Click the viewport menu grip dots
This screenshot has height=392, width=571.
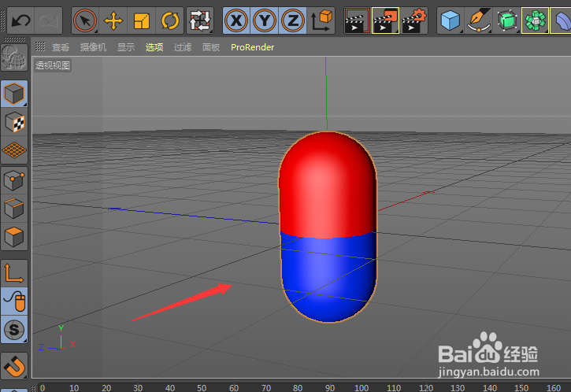[x=39, y=46]
